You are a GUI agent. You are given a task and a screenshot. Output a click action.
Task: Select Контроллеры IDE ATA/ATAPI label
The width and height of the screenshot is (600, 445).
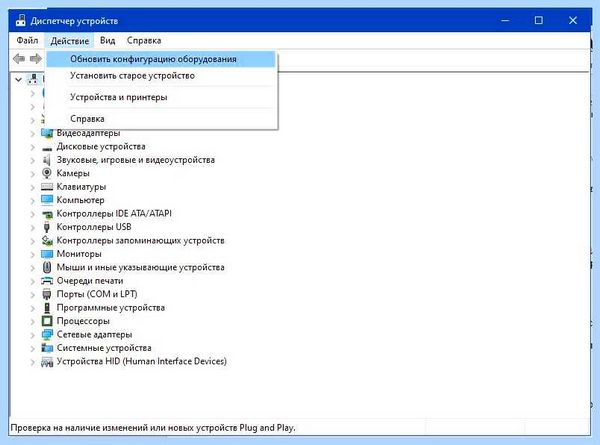coord(114,214)
